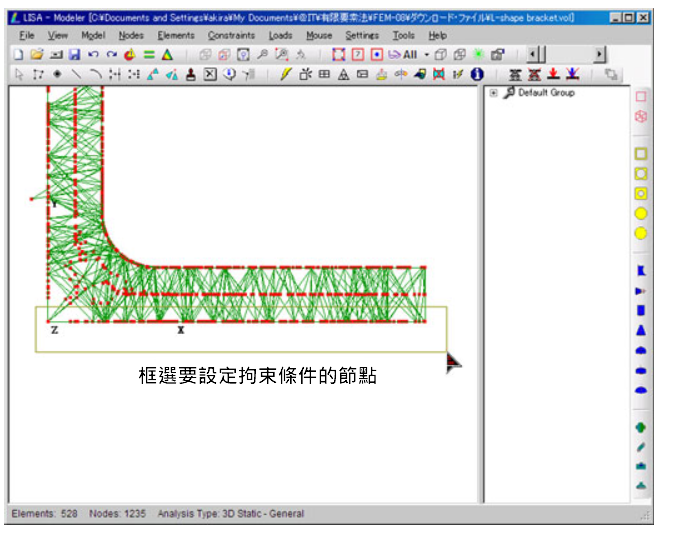Screen dimensions: 676x533
Task: Show results with the rainbow triangle icon
Action: pos(167,55)
